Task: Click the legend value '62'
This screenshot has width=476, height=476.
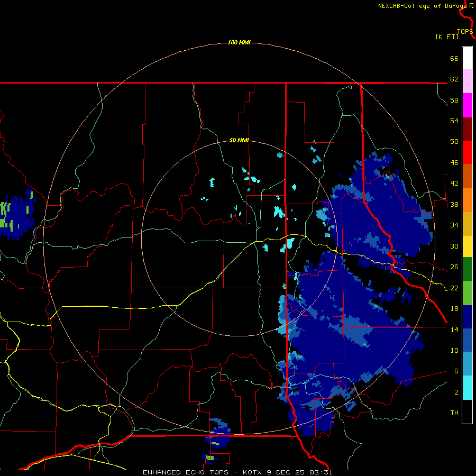Action: 454,79
